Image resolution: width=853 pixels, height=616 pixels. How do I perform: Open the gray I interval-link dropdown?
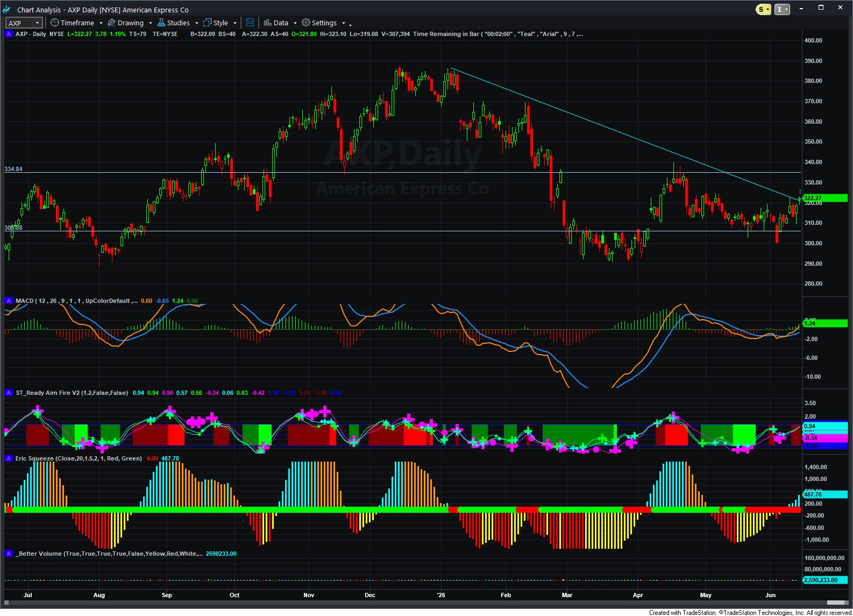(x=782, y=9)
